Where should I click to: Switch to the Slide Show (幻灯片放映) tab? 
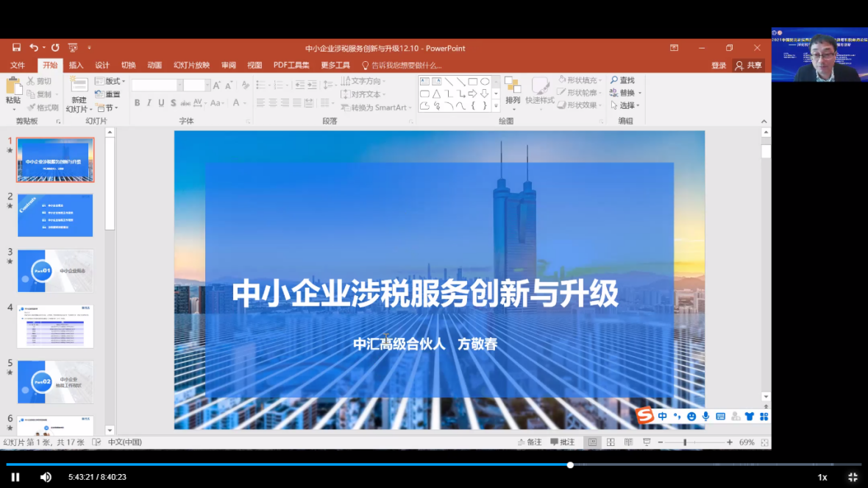coord(191,66)
